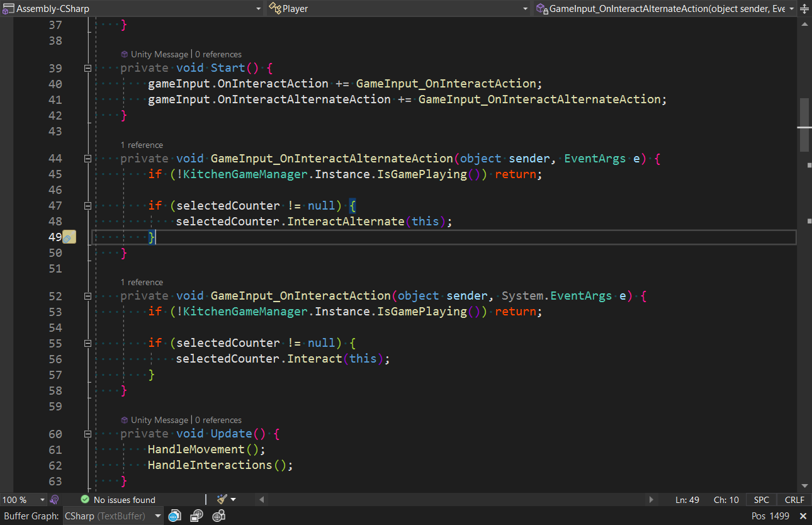The width and height of the screenshot is (812, 525).
Task: Open the Assembly-CSharp project dropdown
Action: pos(132,8)
